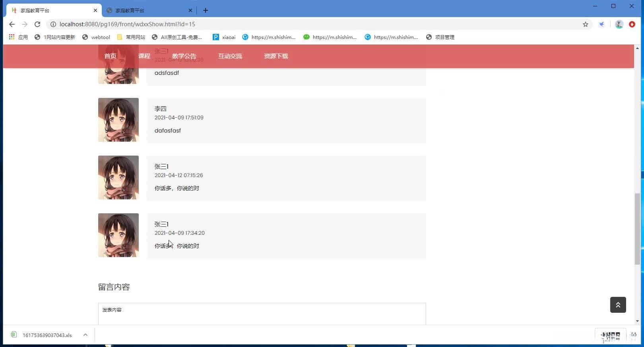This screenshot has height=347, width=644.
Task: View site information icon beside URL
Action: [53, 24]
